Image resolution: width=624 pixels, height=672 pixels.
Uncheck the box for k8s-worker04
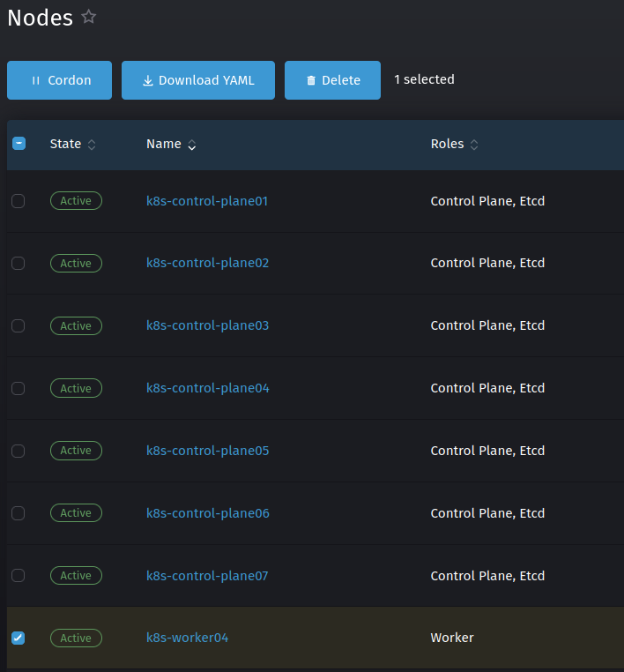18,638
